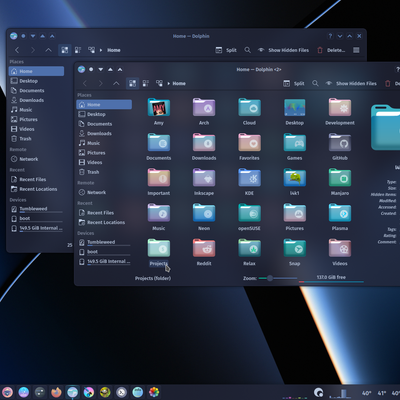Select boot device in back Dolphin sidebar
The width and height of the screenshot is (400, 400).
[36, 219]
